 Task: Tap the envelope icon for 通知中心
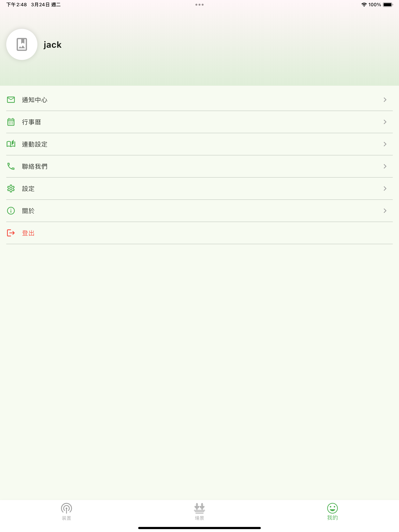click(x=11, y=100)
